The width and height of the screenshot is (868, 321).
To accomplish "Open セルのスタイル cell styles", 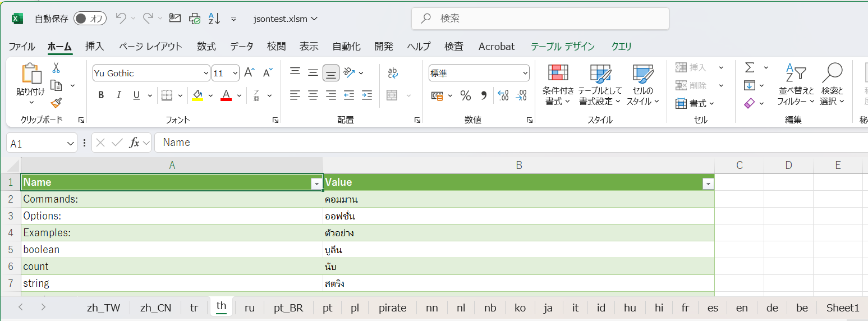I will (x=642, y=85).
